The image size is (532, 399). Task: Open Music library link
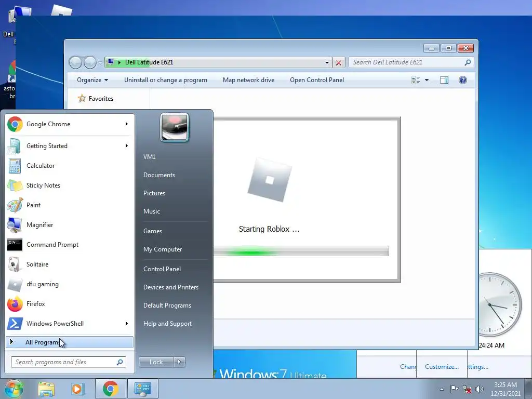pyautogui.click(x=152, y=211)
